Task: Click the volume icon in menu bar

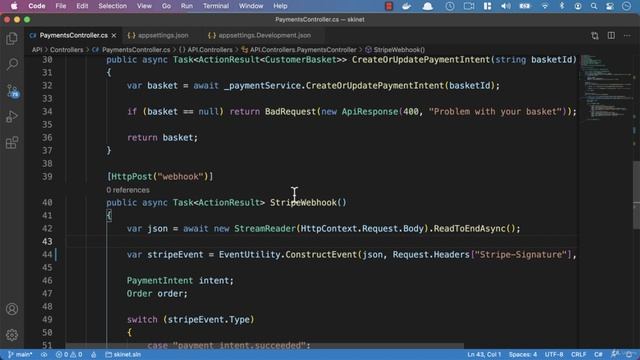Action: pos(506,6)
